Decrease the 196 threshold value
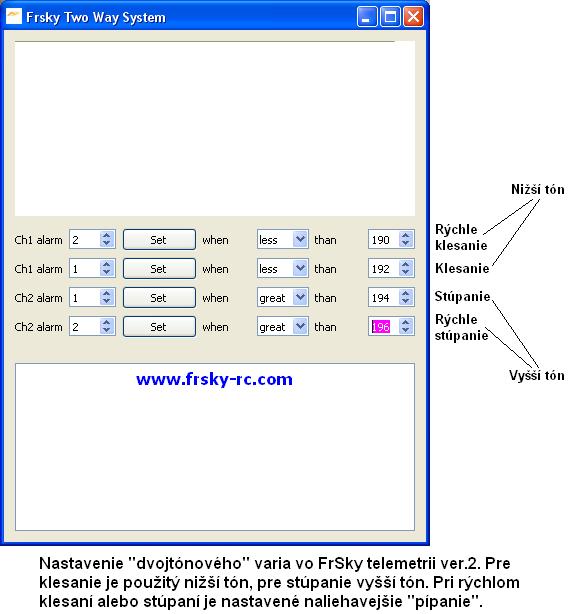This screenshot has height=614, width=571. point(405,330)
